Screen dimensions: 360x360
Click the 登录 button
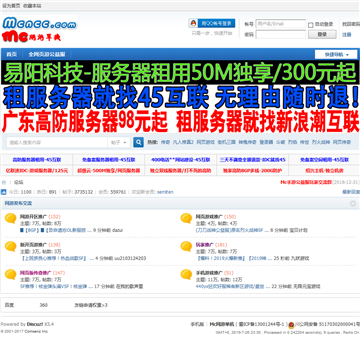pos(322,34)
